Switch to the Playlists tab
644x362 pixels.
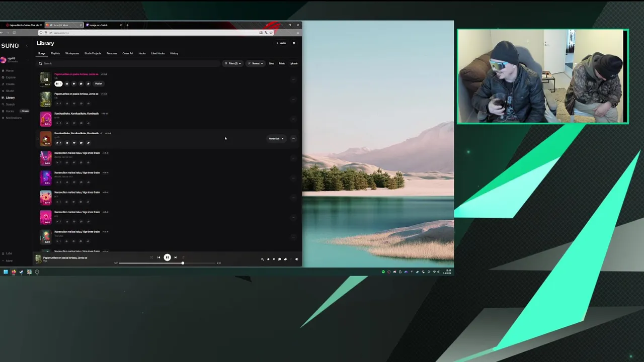pyautogui.click(x=55, y=53)
